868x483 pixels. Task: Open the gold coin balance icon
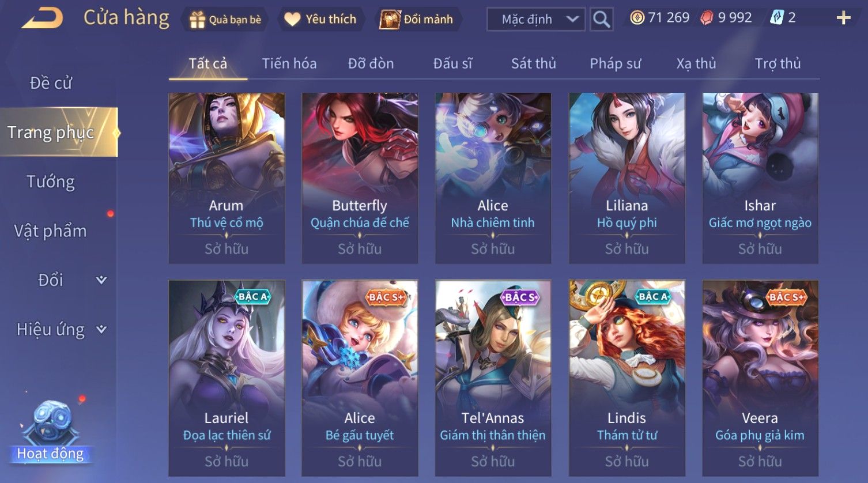(637, 18)
